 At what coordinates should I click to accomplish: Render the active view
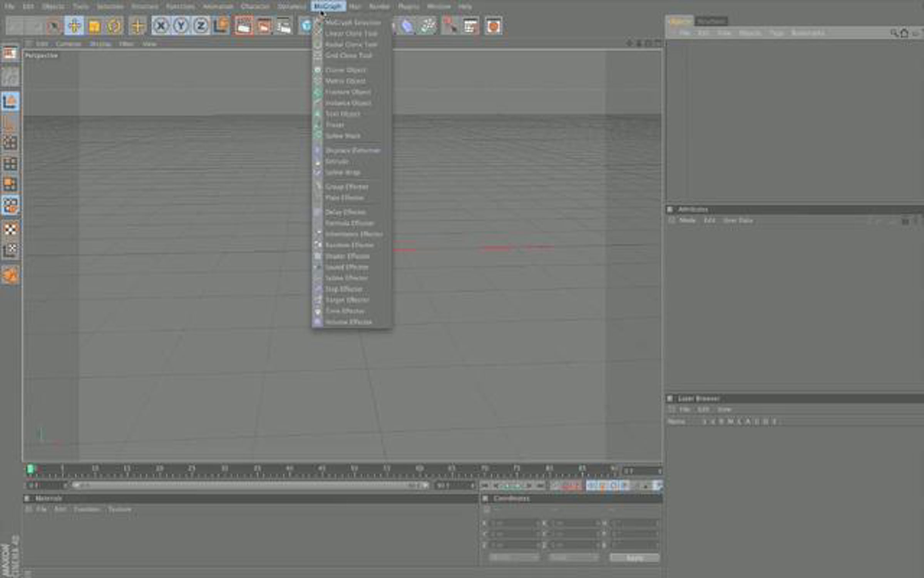pyautogui.click(x=244, y=26)
